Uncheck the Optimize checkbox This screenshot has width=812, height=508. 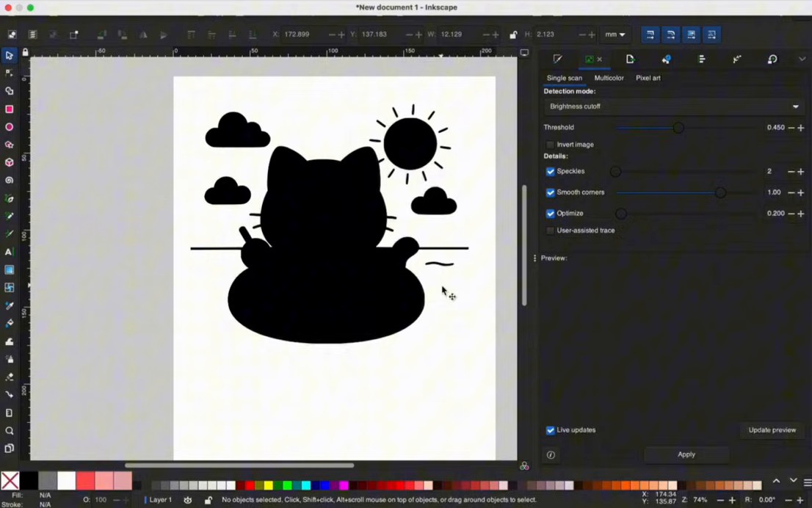[x=550, y=214]
